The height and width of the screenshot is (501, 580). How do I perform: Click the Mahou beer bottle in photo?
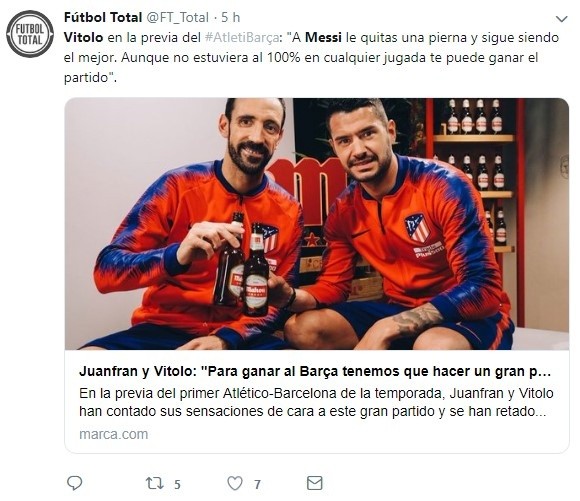[256, 270]
